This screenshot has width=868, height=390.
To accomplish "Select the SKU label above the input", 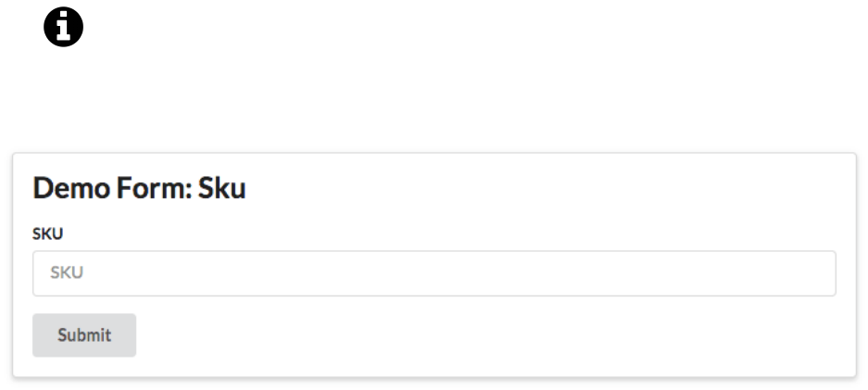I will (47, 235).
